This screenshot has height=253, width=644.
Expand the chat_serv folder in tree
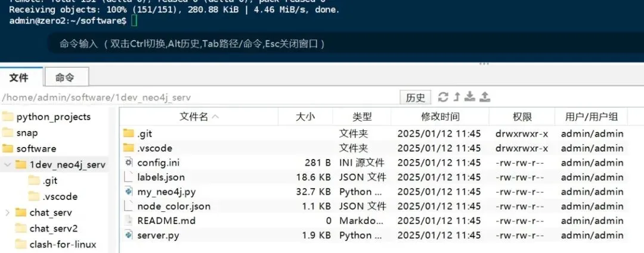[7, 213]
